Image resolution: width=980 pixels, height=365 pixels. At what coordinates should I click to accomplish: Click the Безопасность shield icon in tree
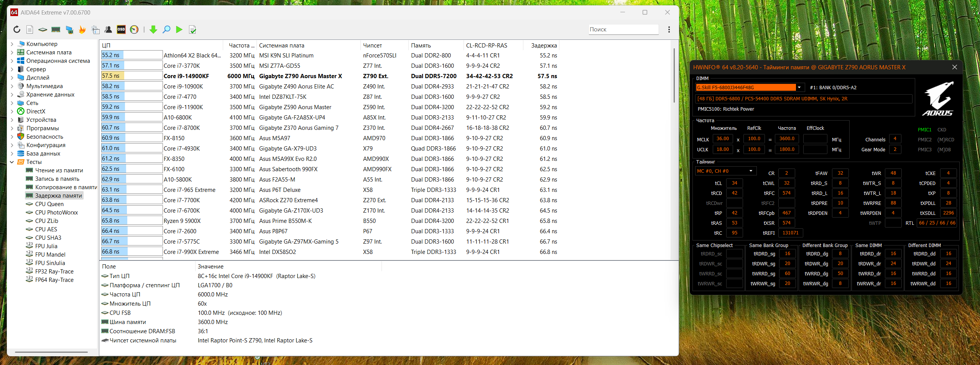tap(21, 137)
